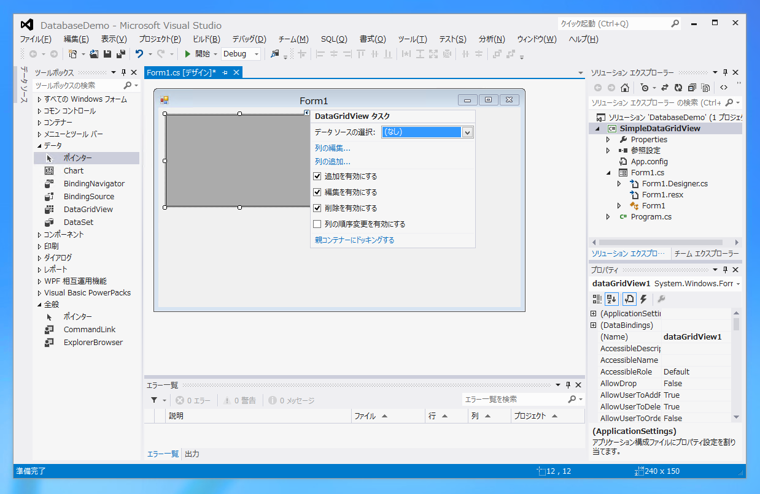760x494 pixels.
Task: Collapse the Form1.cs node
Action: click(x=608, y=173)
